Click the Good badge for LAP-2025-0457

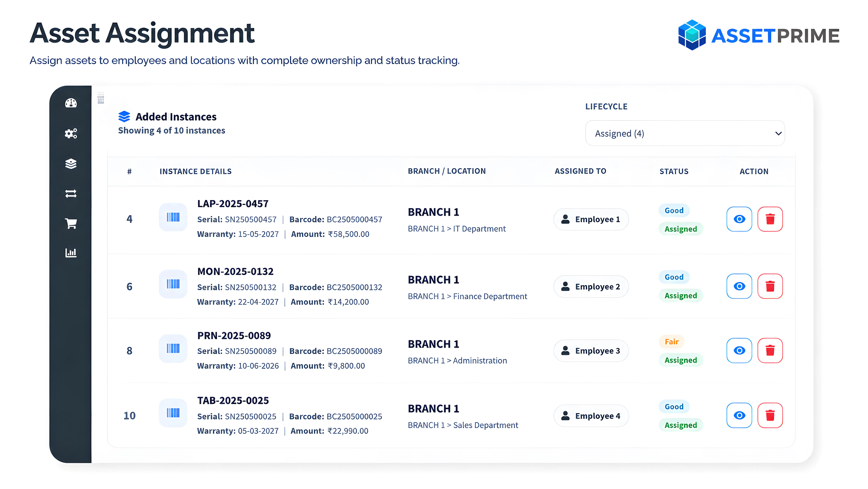[x=674, y=210]
